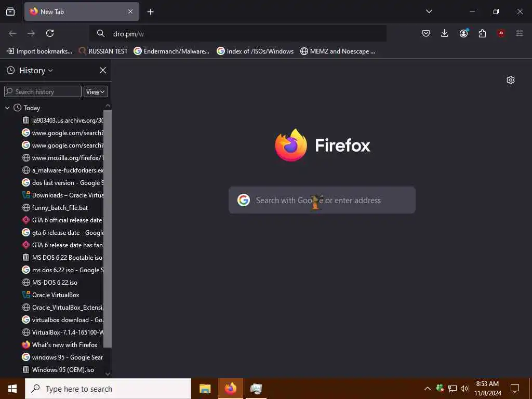This screenshot has height=399, width=532.
Task: Close the New Tab tab
Action: [x=130, y=11]
